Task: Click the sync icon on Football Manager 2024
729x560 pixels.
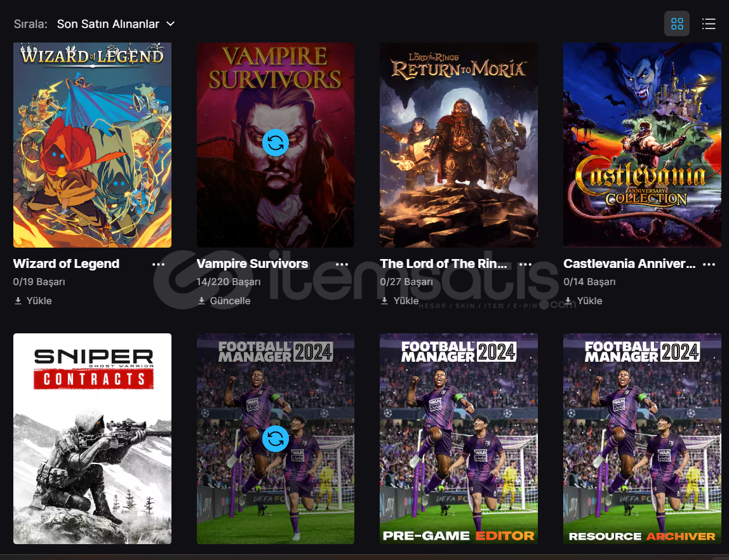Action: (275, 438)
